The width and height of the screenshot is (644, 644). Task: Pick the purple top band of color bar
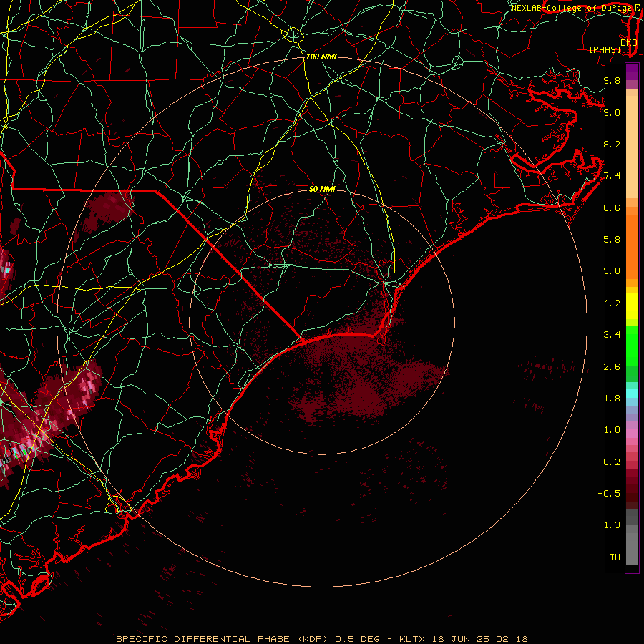click(632, 72)
